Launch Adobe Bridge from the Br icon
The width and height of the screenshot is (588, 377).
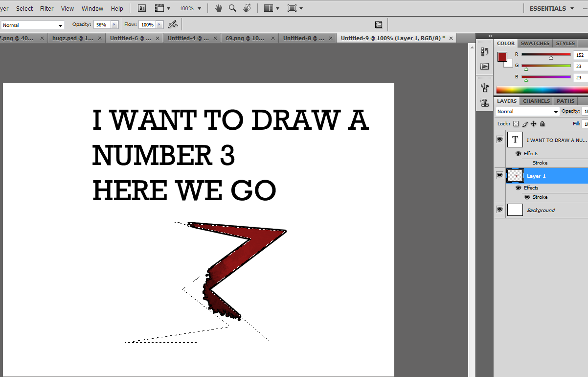tap(142, 8)
